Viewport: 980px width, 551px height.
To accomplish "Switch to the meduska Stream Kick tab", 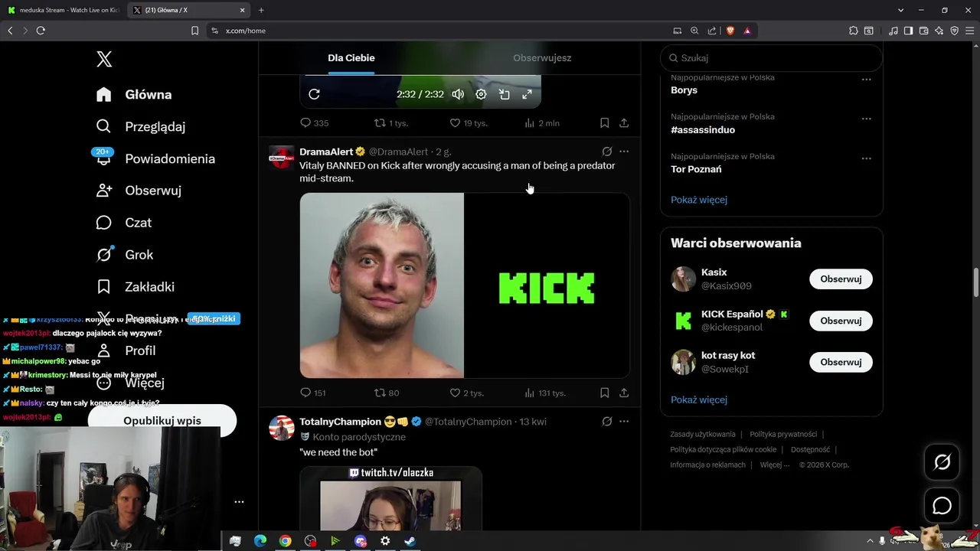I will coord(63,10).
